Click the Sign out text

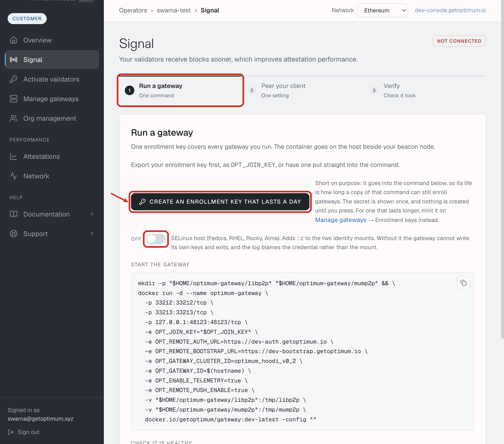[x=28, y=432]
